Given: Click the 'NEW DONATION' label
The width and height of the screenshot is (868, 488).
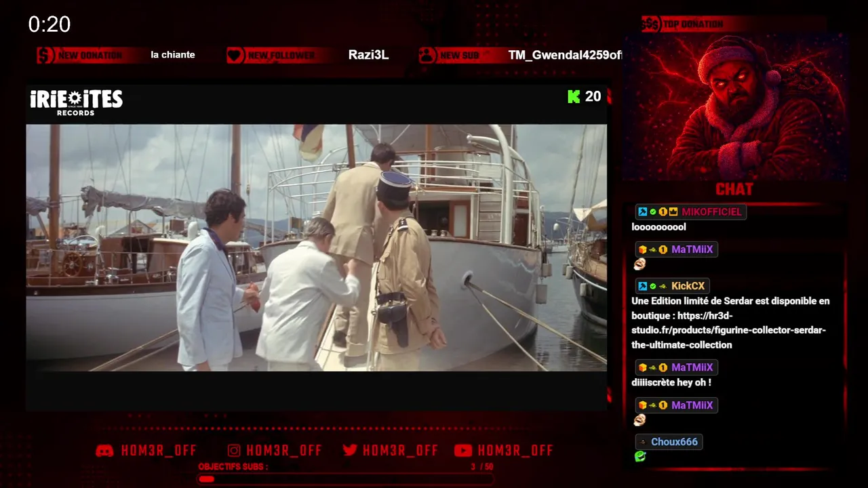Looking at the screenshot, I should click(90, 56).
